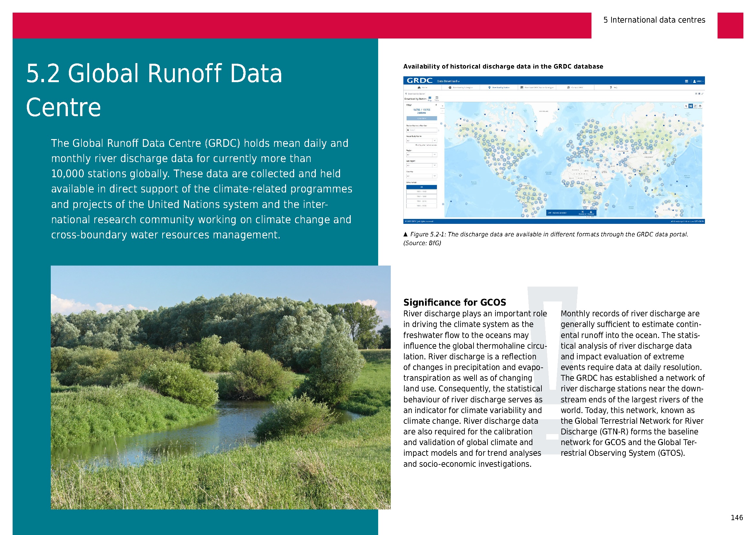Click the Figure 5.2-1 caption text
The height and width of the screenshot is (535, 756).
[546, 238]
